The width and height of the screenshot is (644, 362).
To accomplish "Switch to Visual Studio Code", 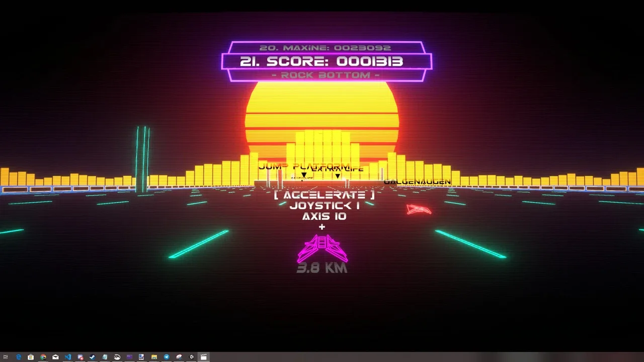I will point(68,357).
